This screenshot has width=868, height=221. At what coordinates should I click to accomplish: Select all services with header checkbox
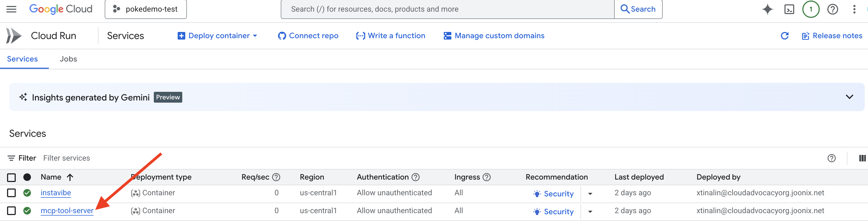11,177
